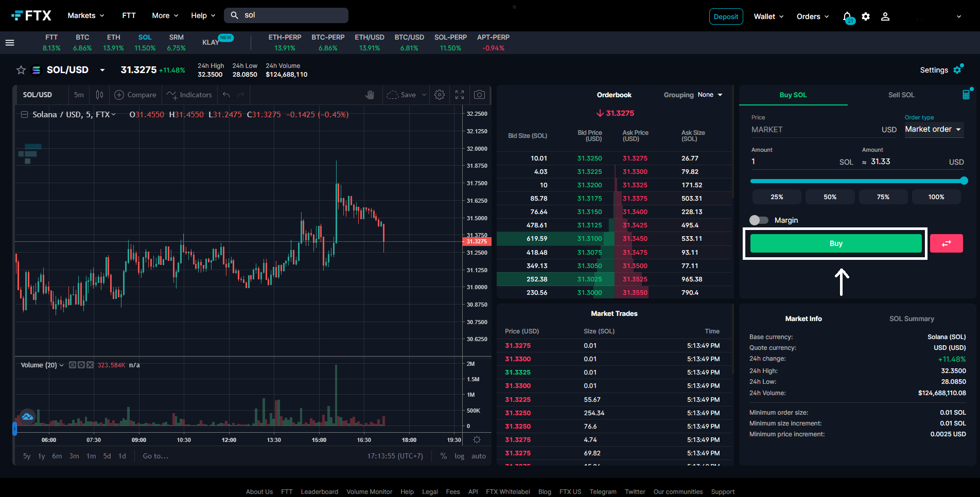Viewport: 980px width, 497px height.
Task: Open the Indicators list
Action: (x=189, y=95)
